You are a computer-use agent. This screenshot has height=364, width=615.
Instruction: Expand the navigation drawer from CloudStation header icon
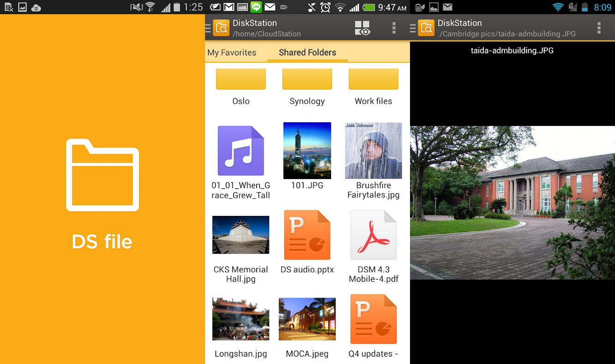[218, 28]
